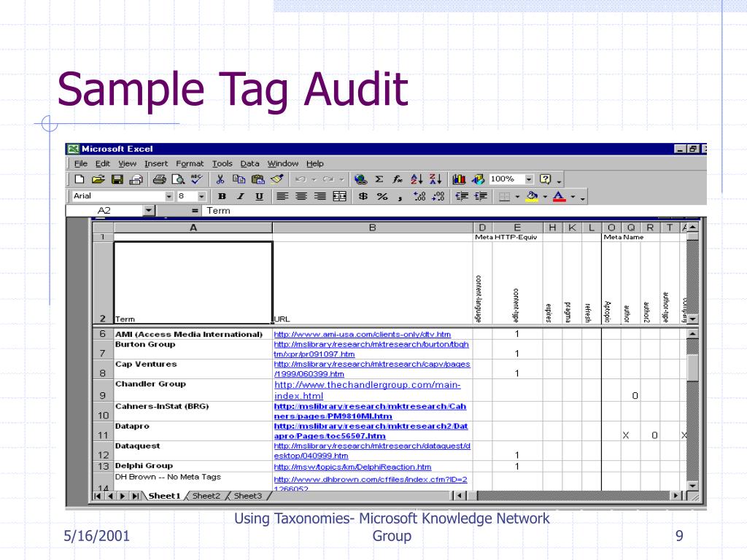Expand the Font Color palette arrow

573,196
